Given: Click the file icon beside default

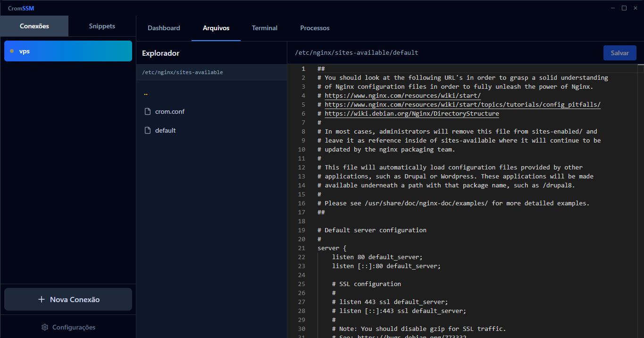Looking at the screenshot, I should click(x=148, y=130).
